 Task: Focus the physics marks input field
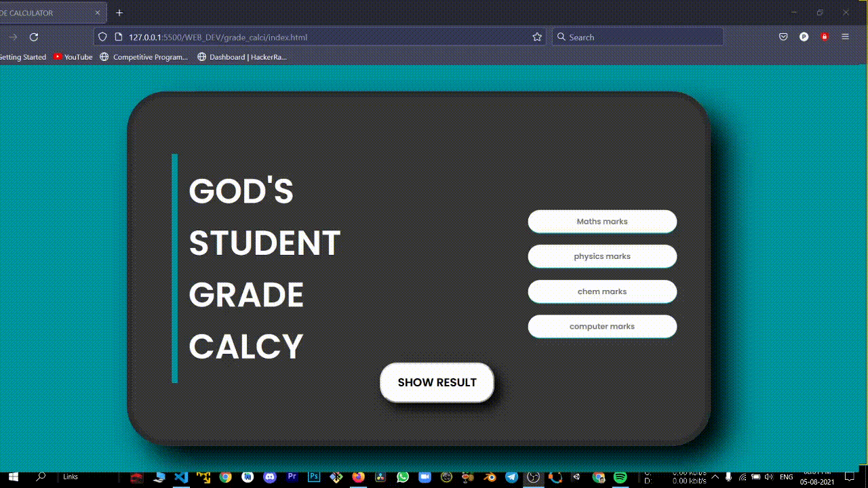(x=602, y=256)
